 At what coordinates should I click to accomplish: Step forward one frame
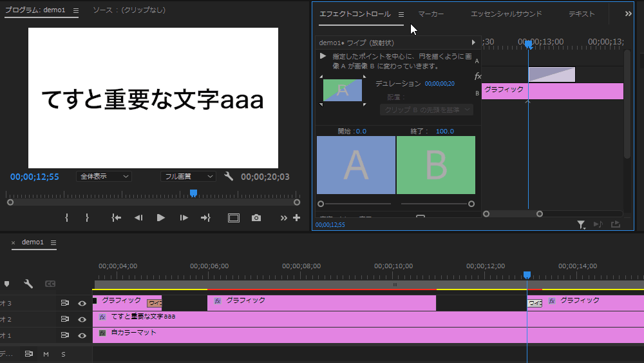[x=184, y=218]
